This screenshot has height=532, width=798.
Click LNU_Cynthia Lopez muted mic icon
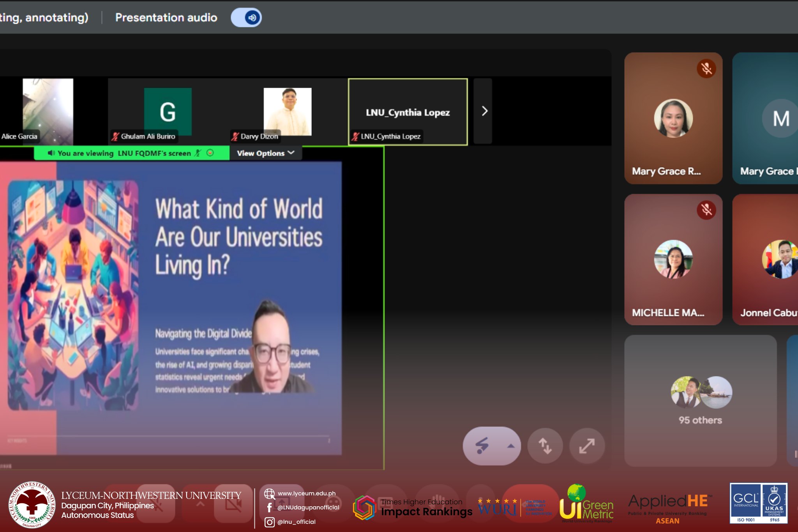(x=355, y=136)
